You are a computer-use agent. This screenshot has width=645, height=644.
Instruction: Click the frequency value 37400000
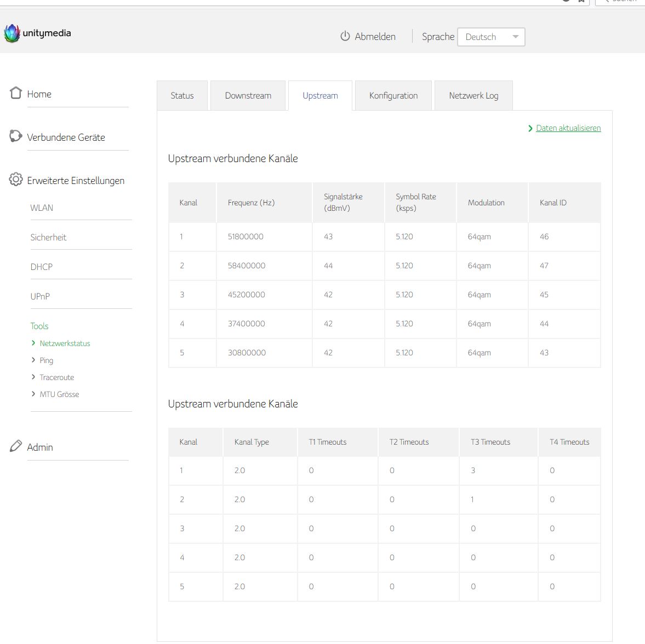click(x=247, y=324)
